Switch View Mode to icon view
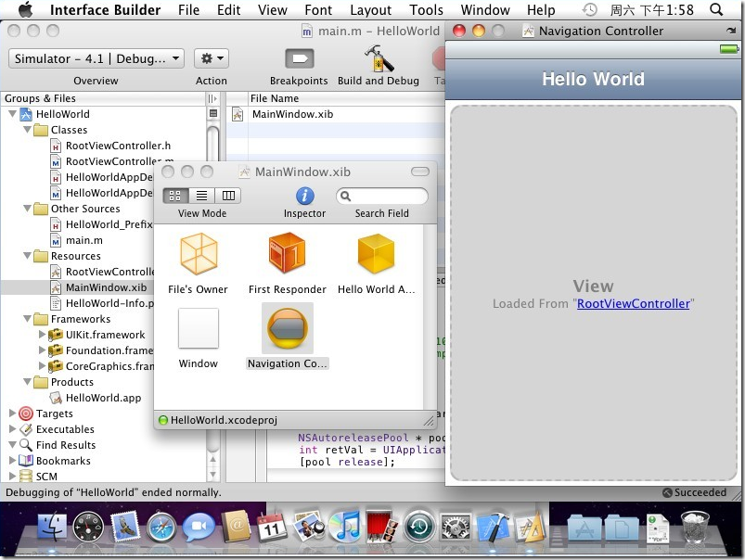This screenshot has width=745, height=560. tap(175, 196)
